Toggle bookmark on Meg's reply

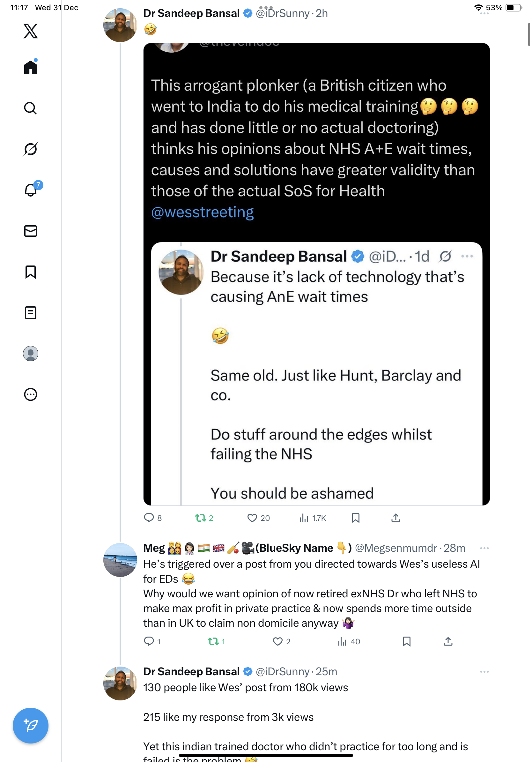[406, 641]
